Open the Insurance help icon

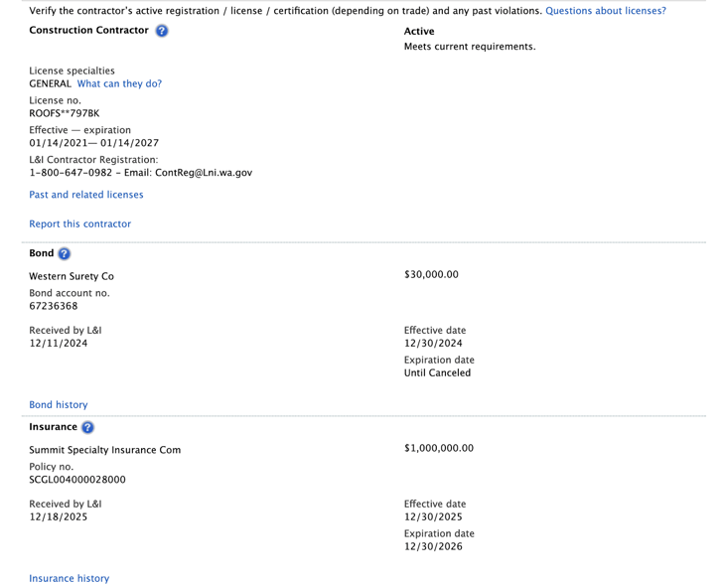[87, 427]
